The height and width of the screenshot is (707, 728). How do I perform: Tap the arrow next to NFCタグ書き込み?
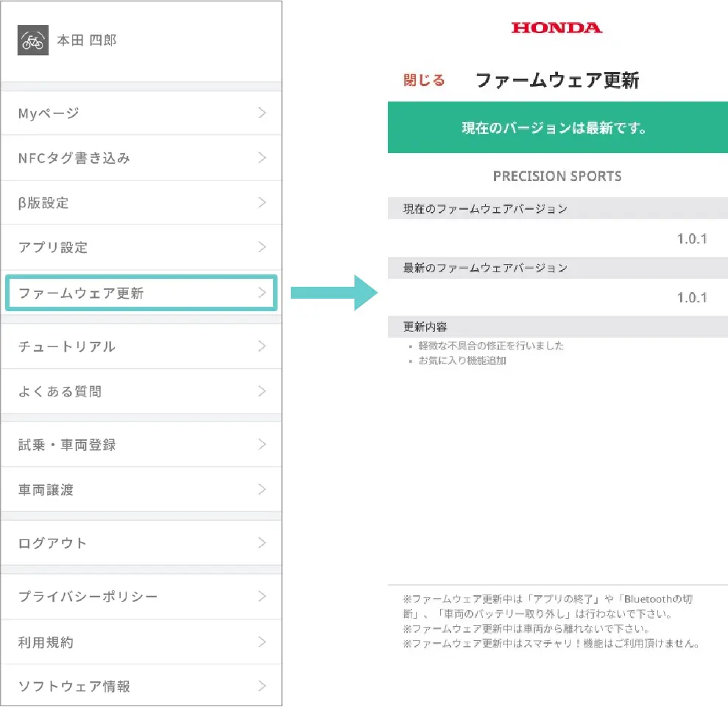coord(262,157)
